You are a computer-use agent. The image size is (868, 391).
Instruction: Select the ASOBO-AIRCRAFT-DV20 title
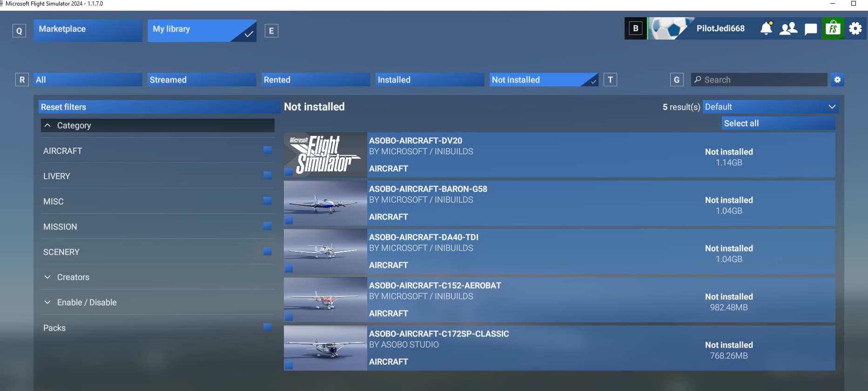[x=416, y=141]
